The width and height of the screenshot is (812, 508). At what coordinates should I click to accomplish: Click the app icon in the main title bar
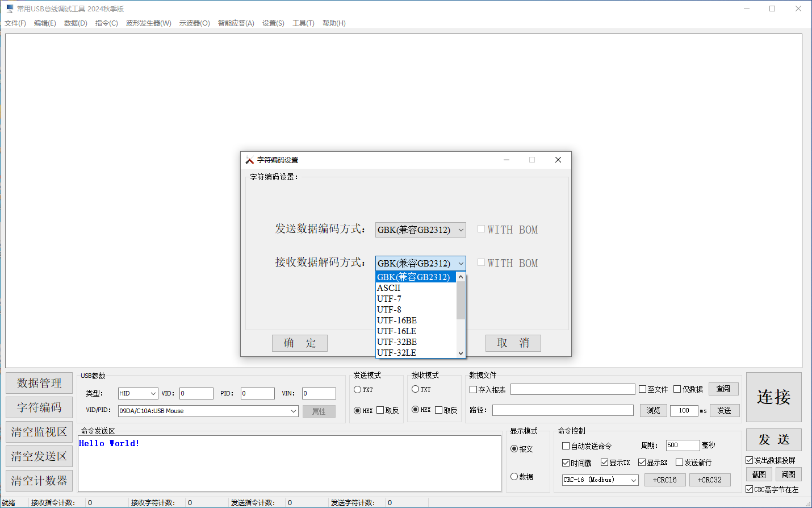pos(10,9)
